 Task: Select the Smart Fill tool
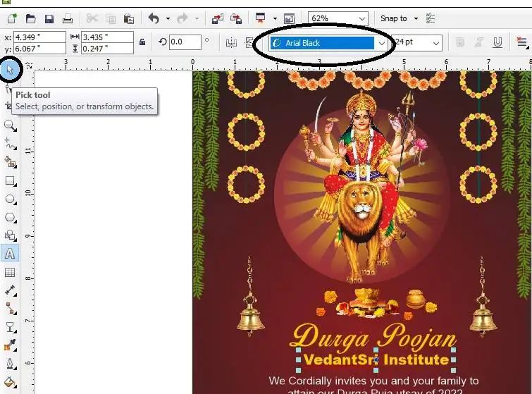[x=10, y=162]
